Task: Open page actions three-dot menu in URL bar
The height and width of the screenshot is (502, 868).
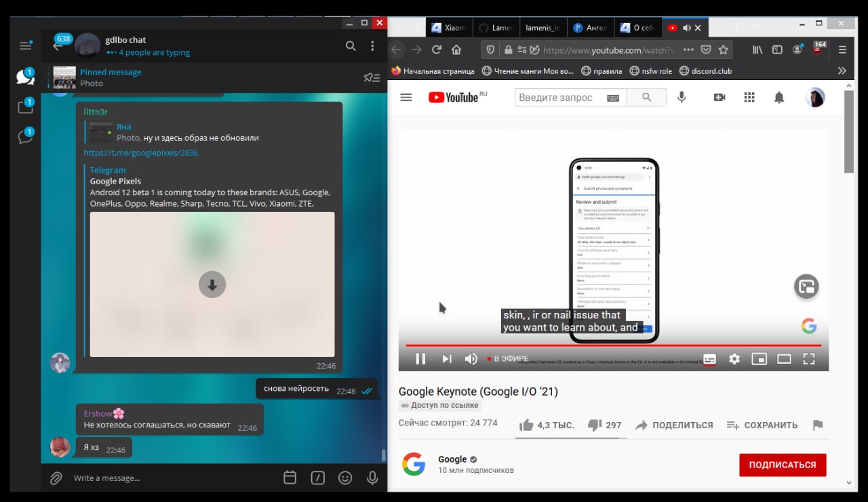Action: point(688,49)
